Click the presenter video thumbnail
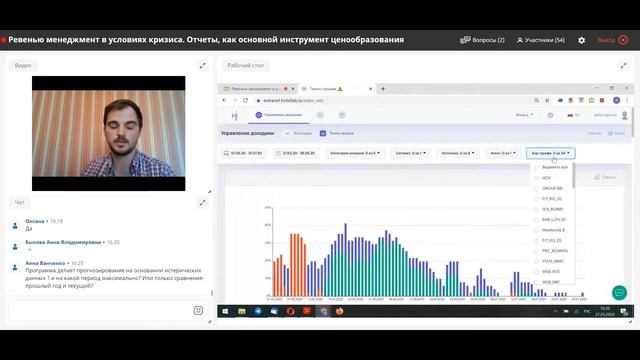 109,133
